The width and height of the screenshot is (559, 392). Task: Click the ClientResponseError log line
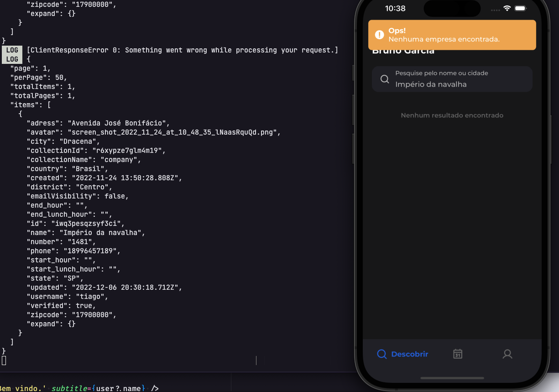tap(183, 50)
